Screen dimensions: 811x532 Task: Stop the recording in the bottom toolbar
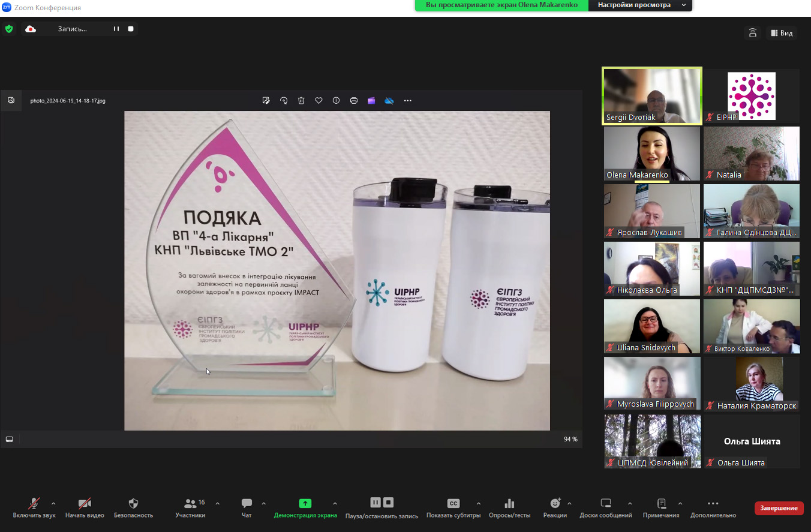tap(389, 503)
